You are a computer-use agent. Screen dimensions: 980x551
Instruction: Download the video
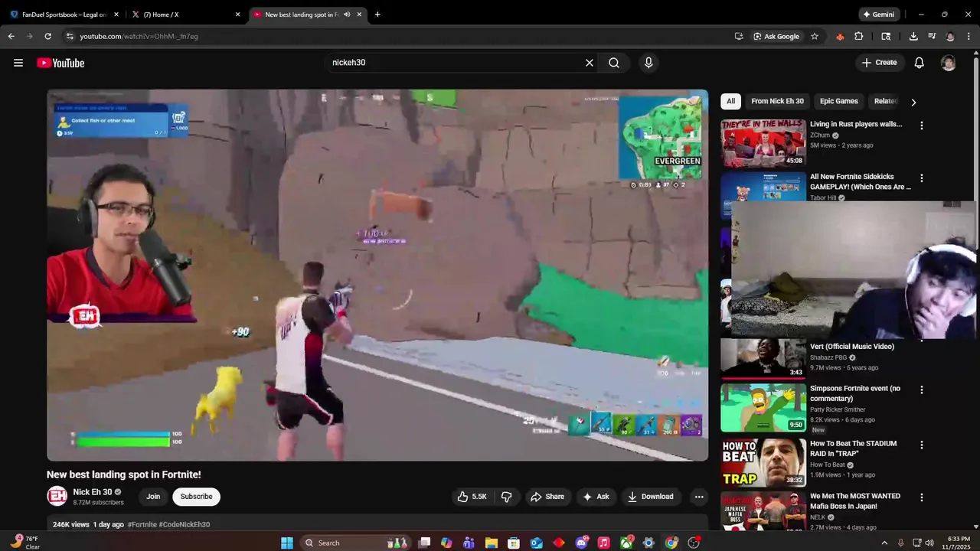(651, 497)
